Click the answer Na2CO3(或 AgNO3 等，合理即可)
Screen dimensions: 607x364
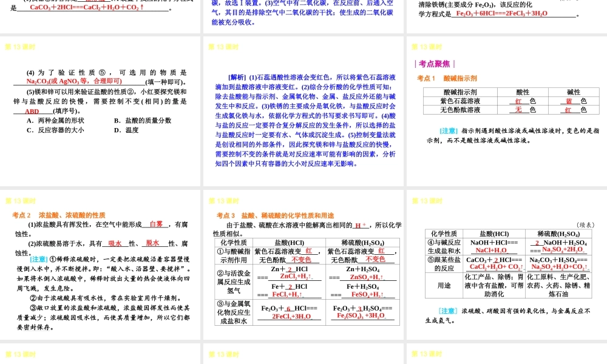pyautogui.click(x=74, y=81)
